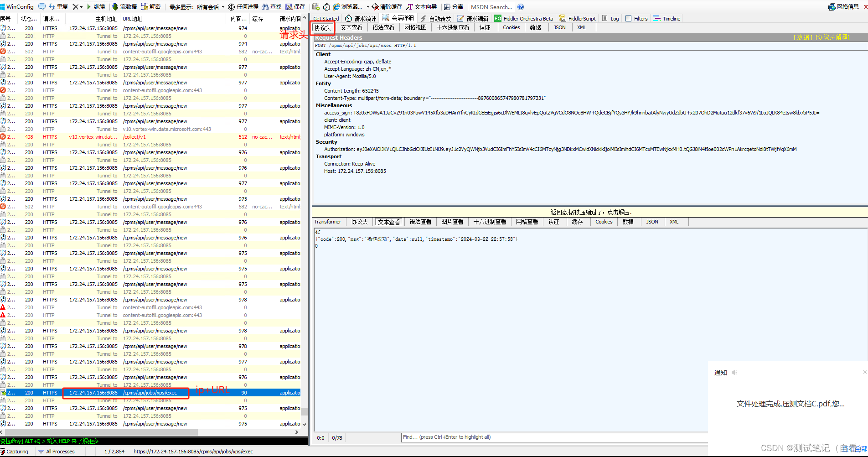Viewport: 868px width, 457px height.
Task: Click the 分离 tearoff button
Action: (x=454, y=7)
